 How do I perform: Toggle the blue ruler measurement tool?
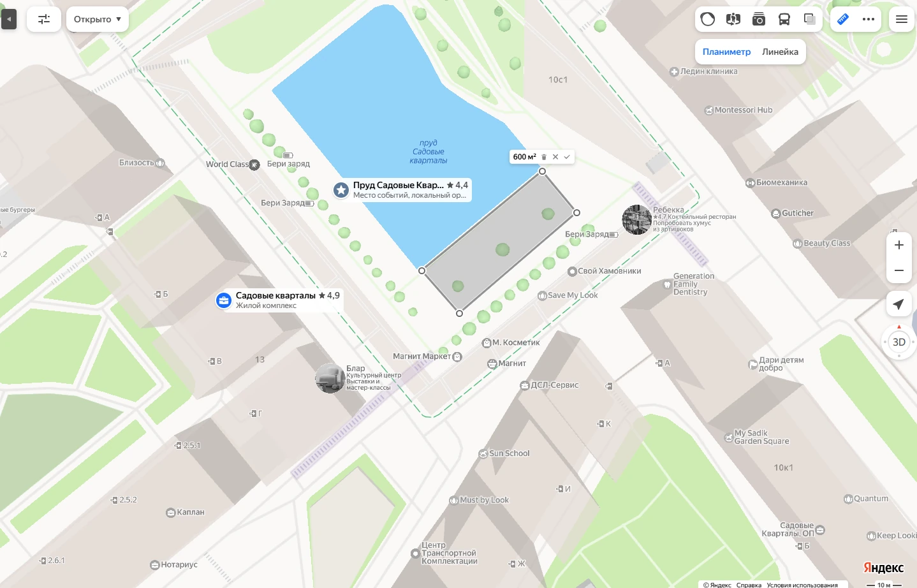[843, 19]
